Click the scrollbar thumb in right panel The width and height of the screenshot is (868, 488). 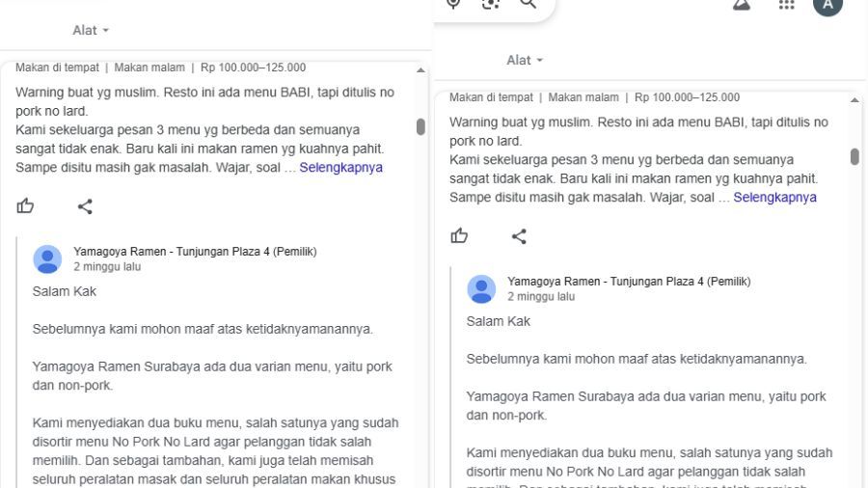[854, 156]
